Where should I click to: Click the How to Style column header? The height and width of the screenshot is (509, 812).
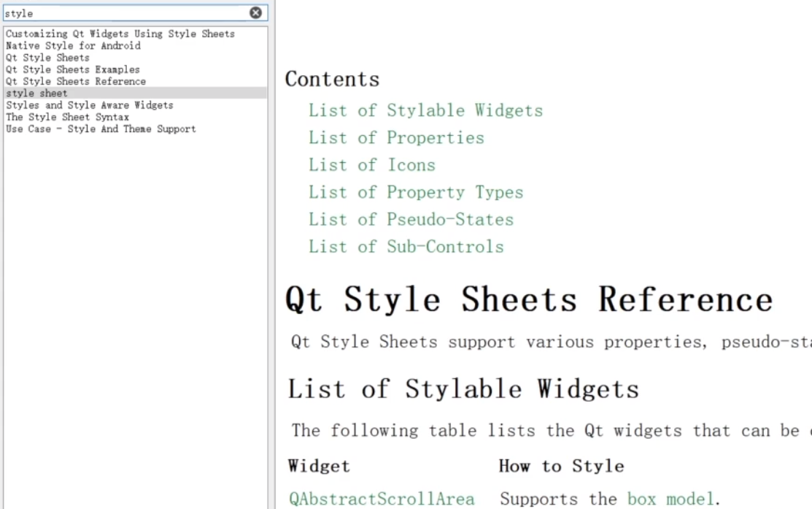point(561,466)
